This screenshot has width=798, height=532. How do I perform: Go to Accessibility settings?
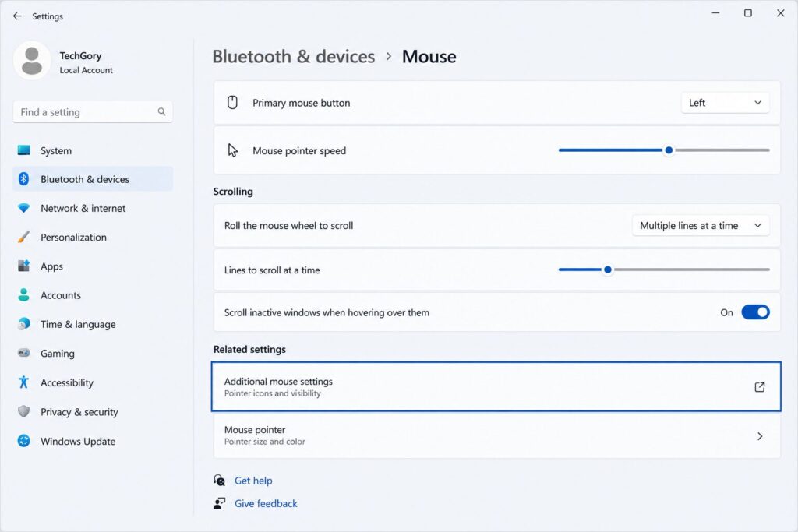click(x=93, y=382)
